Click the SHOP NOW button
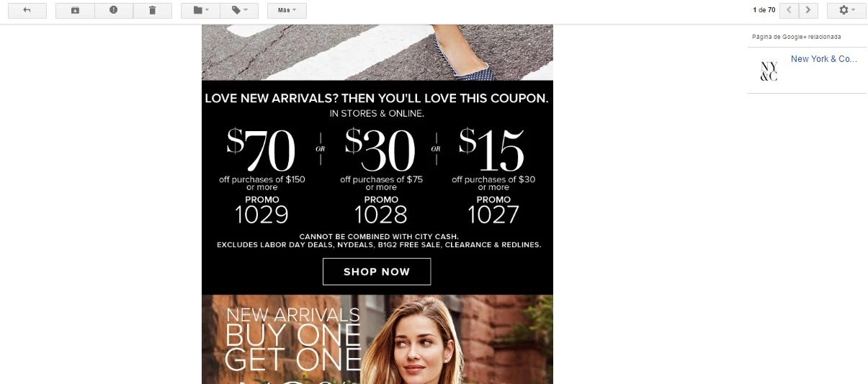Viewport: 868px width, 384px height. 377,272
